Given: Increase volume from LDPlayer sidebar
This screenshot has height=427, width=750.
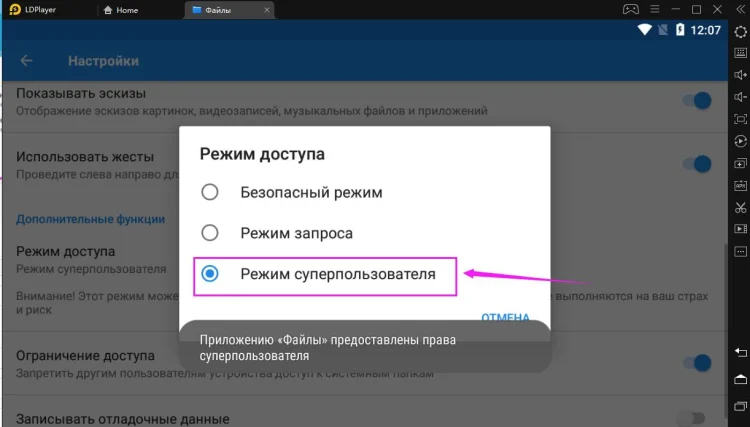Looking at the screenshot, I should point(740,75).
